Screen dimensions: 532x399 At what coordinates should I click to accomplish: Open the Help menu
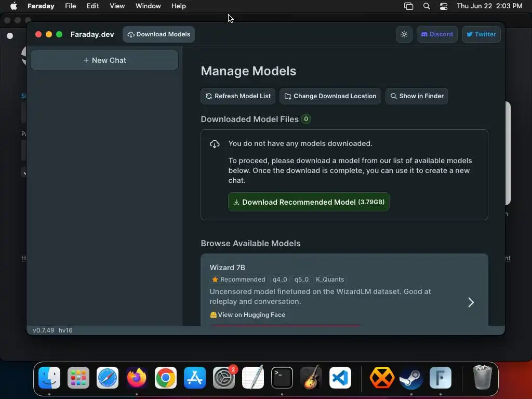point(179,6)
